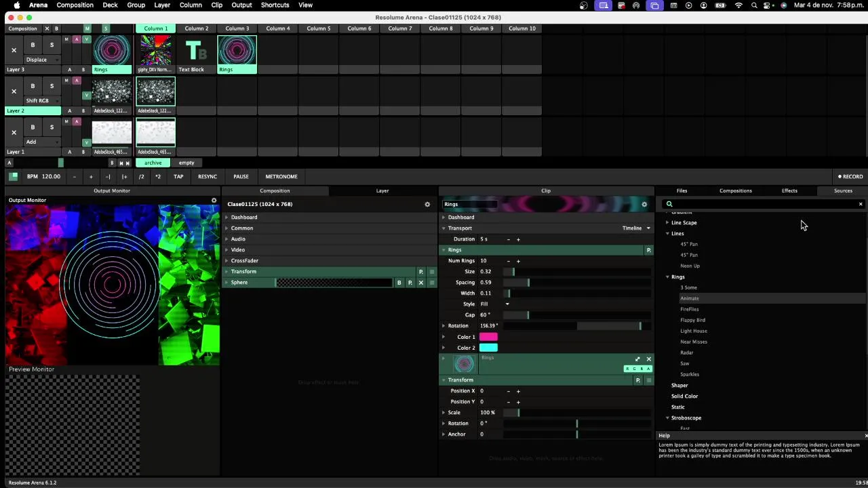The height and width of the screenshot is (488, 868).
Task: Open Layer 1 Add blend mode dropdown
Action: 42,142
